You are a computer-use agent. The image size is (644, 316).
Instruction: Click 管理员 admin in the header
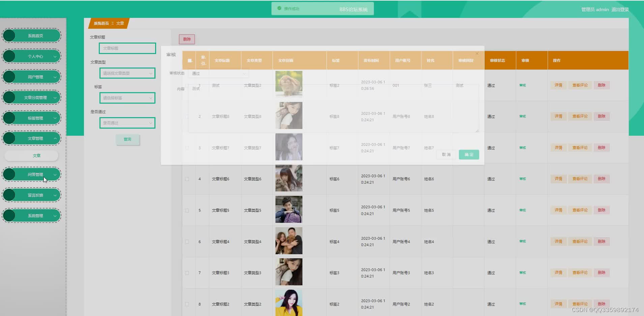pyautogui.click(x=595, y=9)
